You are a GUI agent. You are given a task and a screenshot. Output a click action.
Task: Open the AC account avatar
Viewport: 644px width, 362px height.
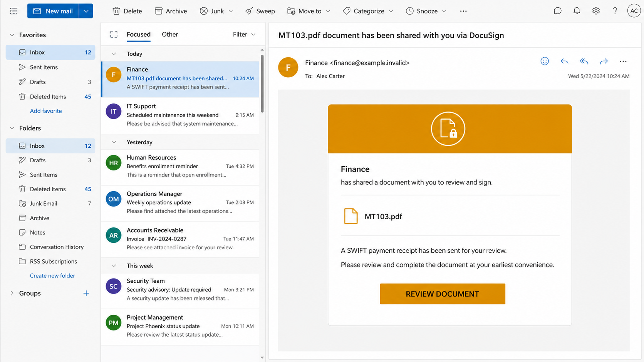click(634, 11)
